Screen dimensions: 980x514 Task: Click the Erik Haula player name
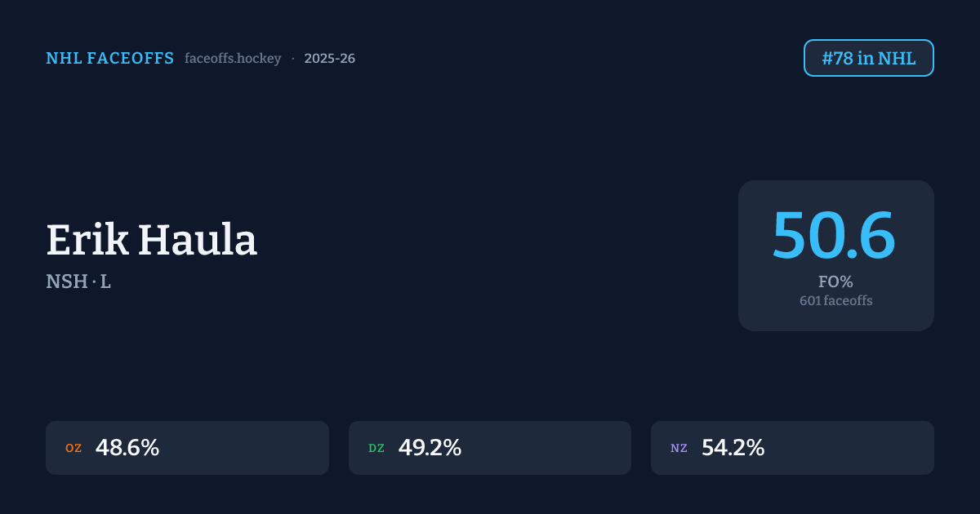coord(151,241)
